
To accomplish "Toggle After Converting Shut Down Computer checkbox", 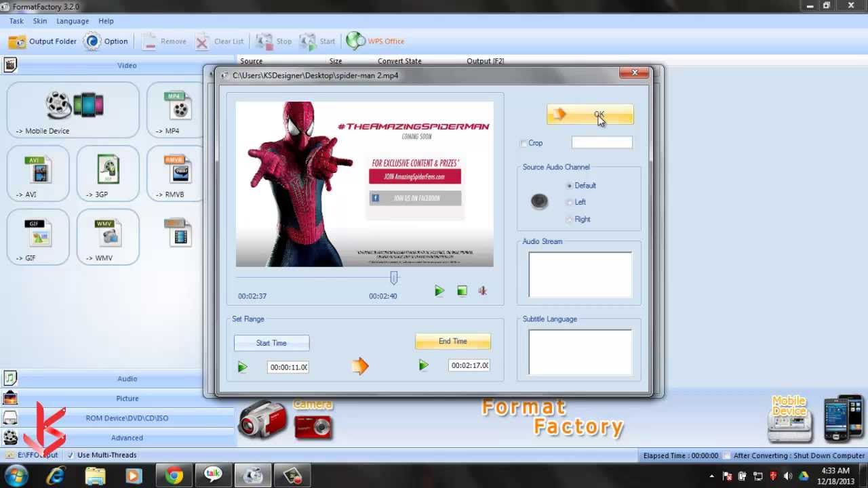I will [x=726, y=455].
